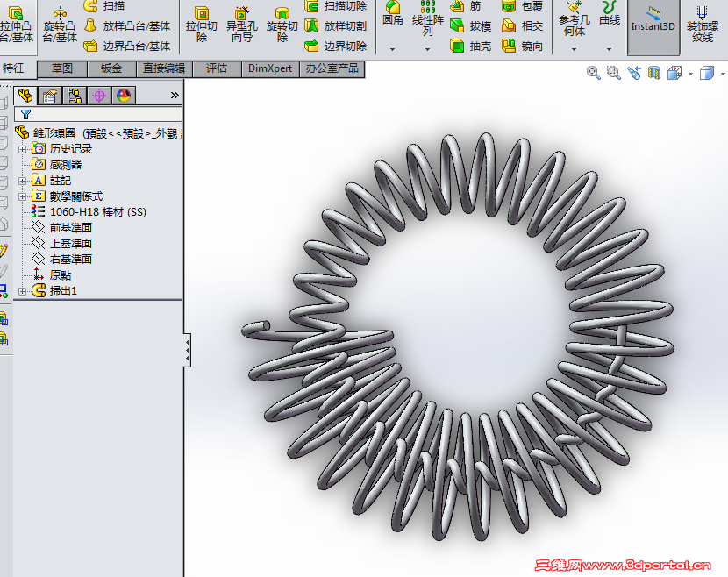Switch to the 办公室产品 office products tab
This screenshot has height=577, width=728.
tap(332, 68)
